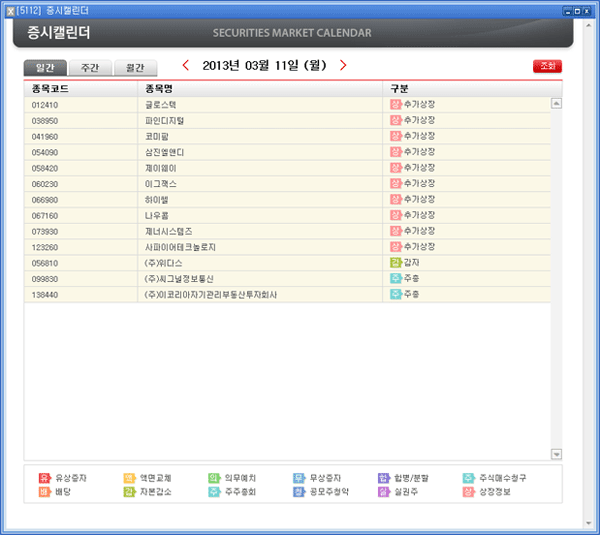Click the 무상증자 legend icon
This screenshot has width=600, height=535.
(x=299, y=478)
